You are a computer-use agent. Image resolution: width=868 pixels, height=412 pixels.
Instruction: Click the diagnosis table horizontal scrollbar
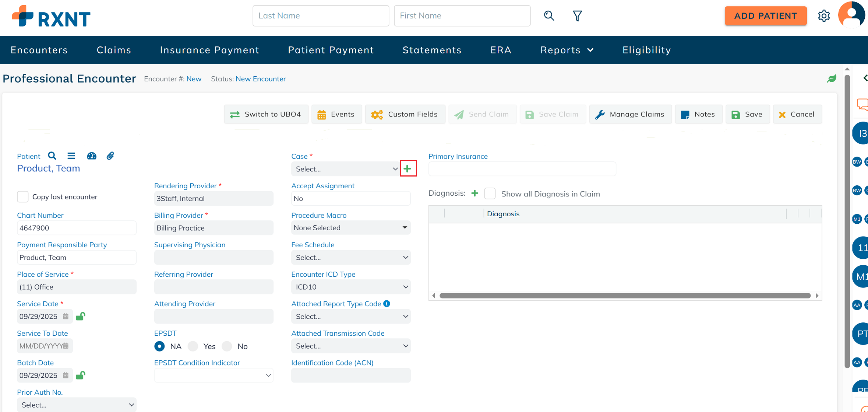[x=625, y=296]
